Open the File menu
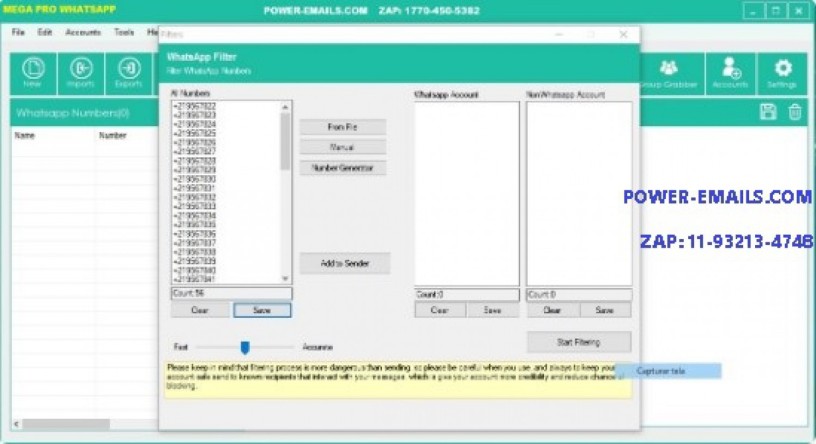Screen dimensions: 816x444 pos(18,32)
